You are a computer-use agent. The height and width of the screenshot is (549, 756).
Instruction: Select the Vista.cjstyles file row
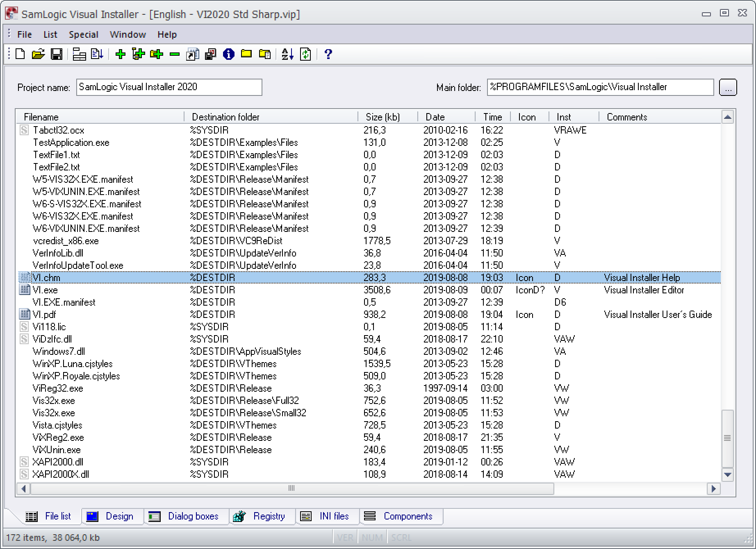point(369,425)
